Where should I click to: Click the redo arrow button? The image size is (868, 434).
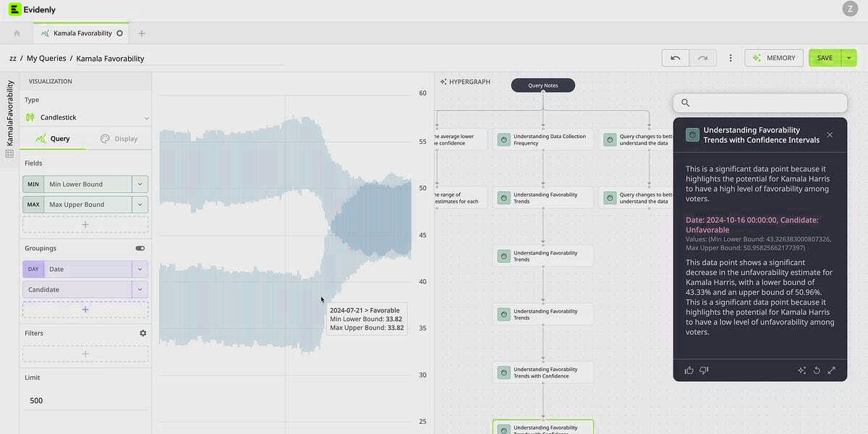coord(702,58)
